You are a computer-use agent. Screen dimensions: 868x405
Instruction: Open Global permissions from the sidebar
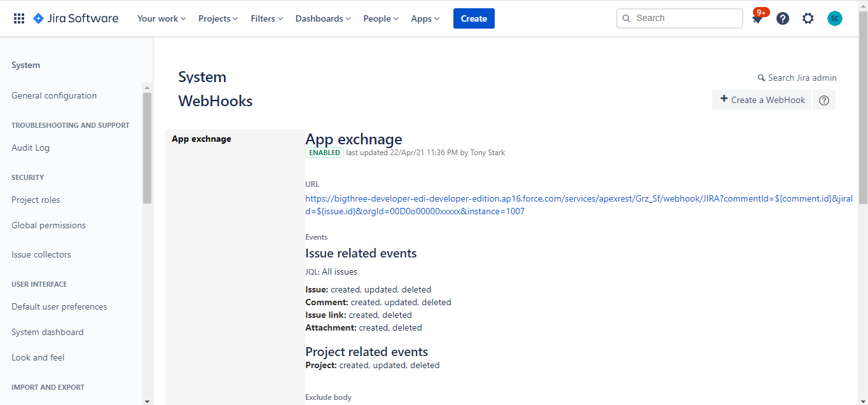coord(48,225)
